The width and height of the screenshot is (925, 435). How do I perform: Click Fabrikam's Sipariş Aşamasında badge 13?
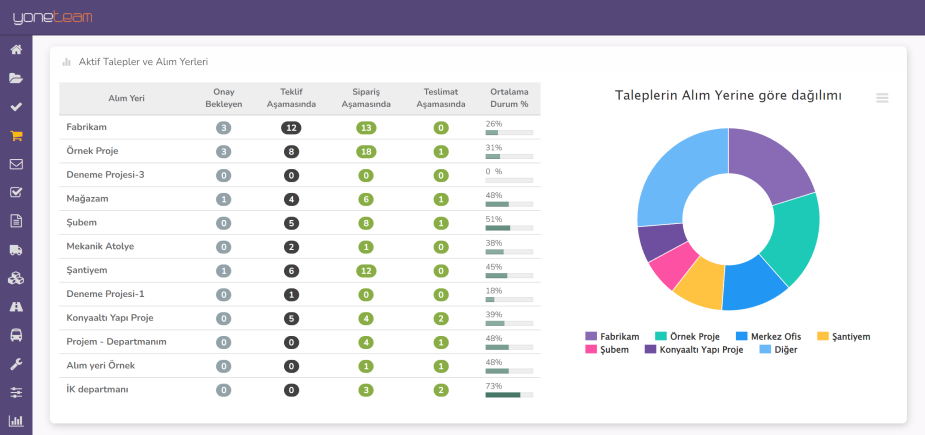point(367,128)
